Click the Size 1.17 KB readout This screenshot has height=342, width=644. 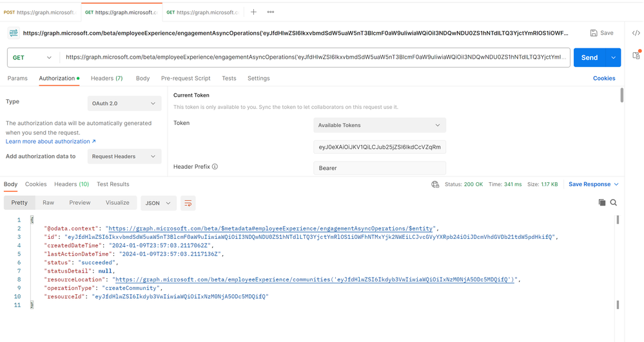click(543, 184)
